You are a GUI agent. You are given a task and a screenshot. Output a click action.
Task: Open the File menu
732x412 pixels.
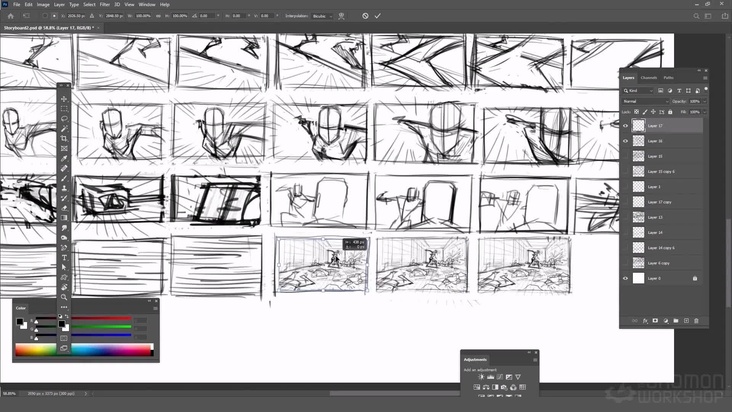(16, 5)
